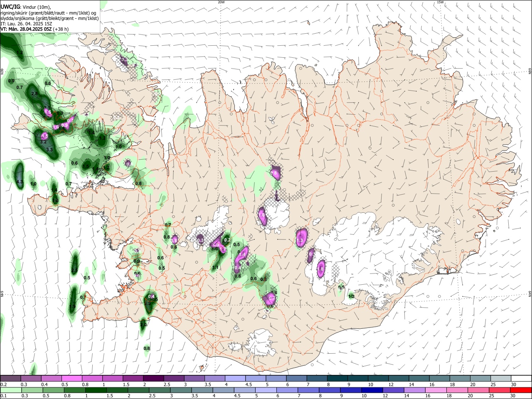Image resolution: width=532 pixels, height=399 pixels.
Task: Select the bright red 30 rain scale swatch
Action: pyautogui.click(x=521, y=390)
